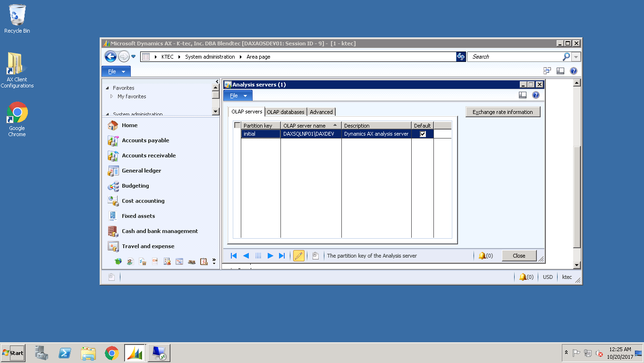Open Fixed assets module

[138, 216]
